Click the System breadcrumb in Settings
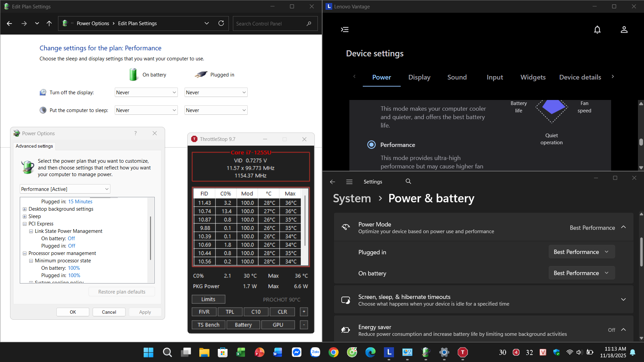 tap(352, 198)
